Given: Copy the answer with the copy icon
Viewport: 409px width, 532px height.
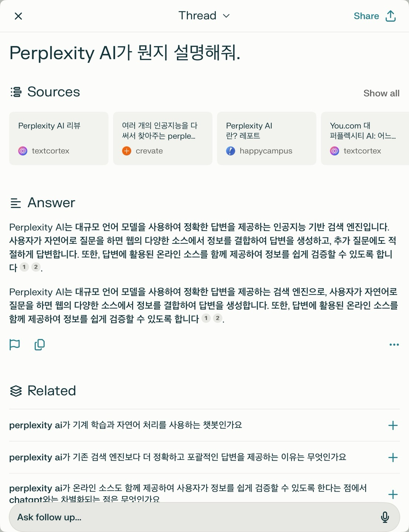Looking at the screenshot, I should [x=39, y=344].
